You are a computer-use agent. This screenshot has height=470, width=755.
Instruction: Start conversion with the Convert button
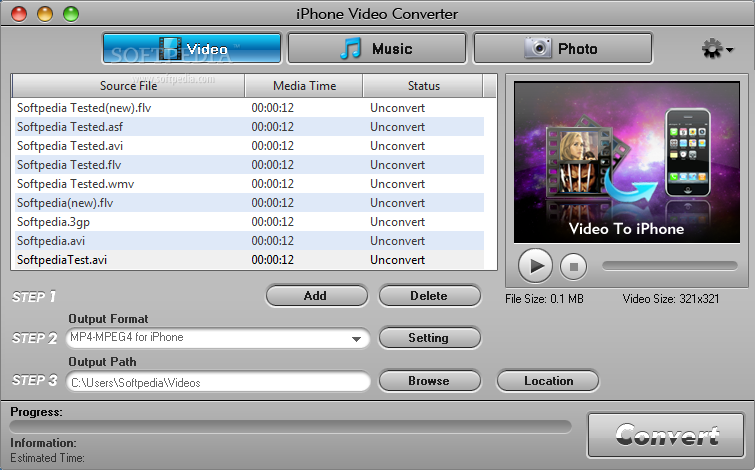click(x=666, y=435)
